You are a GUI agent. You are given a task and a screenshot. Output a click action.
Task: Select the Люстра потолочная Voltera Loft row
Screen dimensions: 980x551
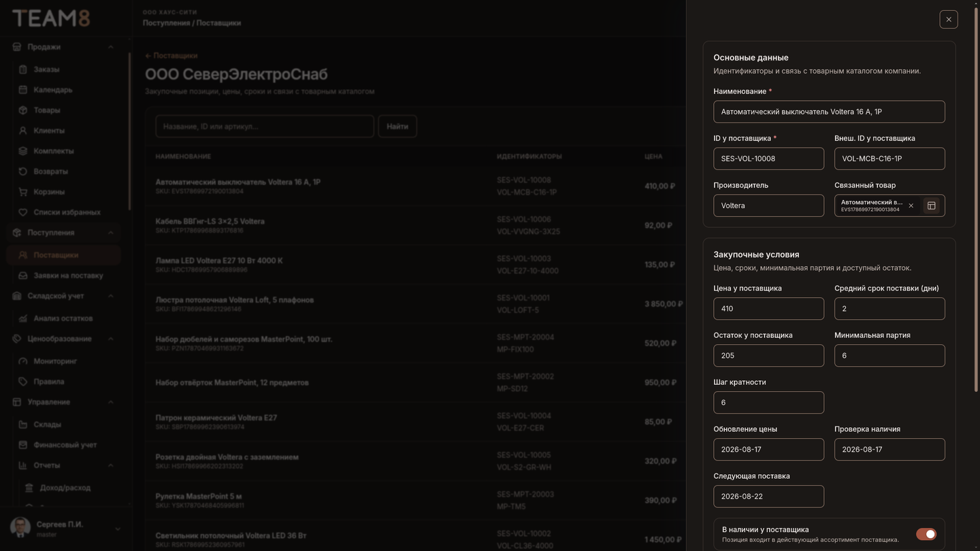(x=415, y=303)
